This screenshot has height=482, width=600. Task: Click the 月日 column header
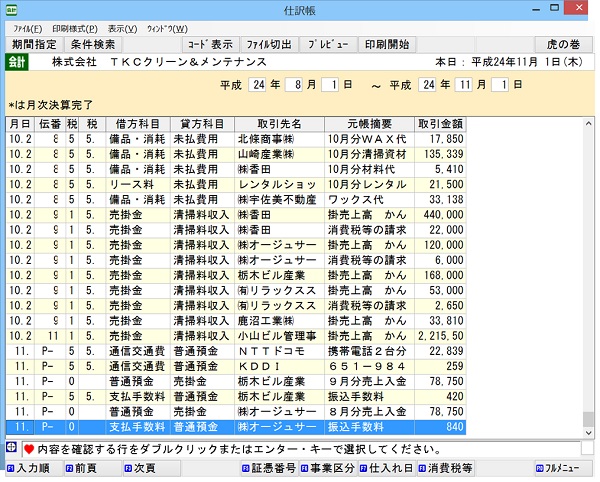point(20,124)
